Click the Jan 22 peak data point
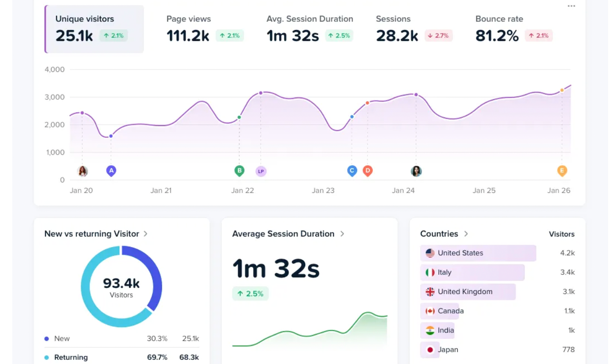Screen dimensions: 615x364 tap(261, 92)
